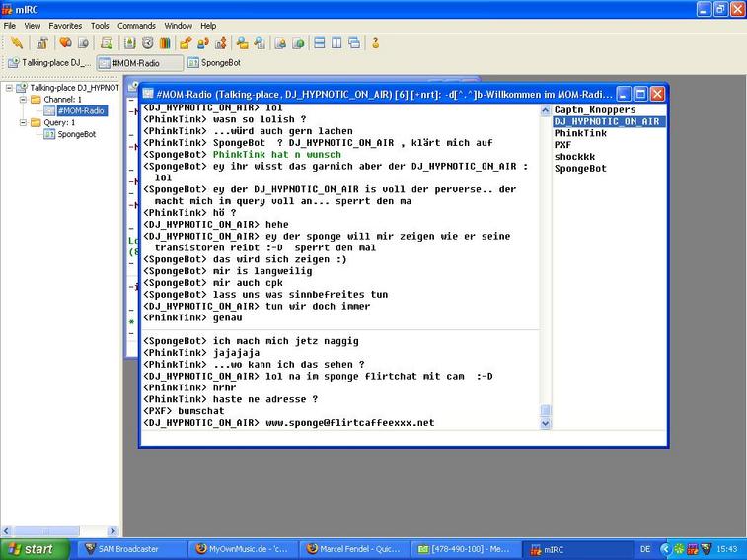Open mIRC Options from the toolbar
Screen dimensions: 747x560
coord(41,43)
